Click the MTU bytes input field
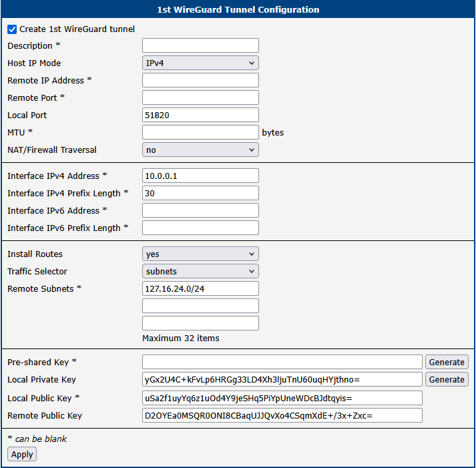Viewport: 476px width, 468px height. pyautogui.click(x=200, y=132)
